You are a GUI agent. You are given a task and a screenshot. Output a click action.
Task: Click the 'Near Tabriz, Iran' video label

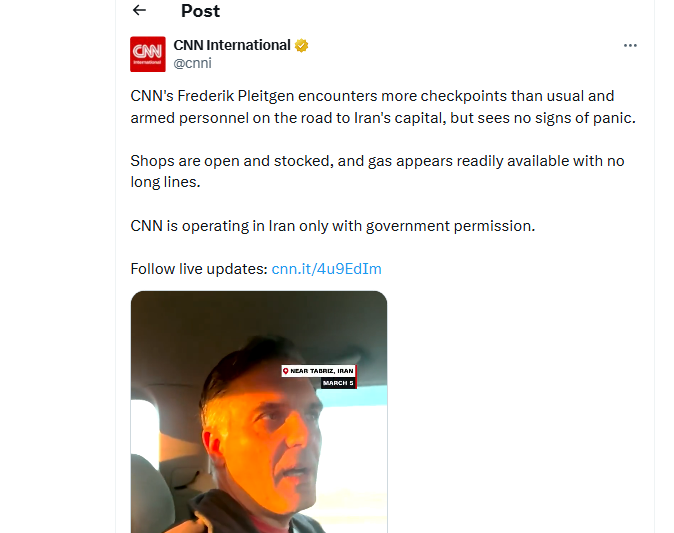pos(319,371)
